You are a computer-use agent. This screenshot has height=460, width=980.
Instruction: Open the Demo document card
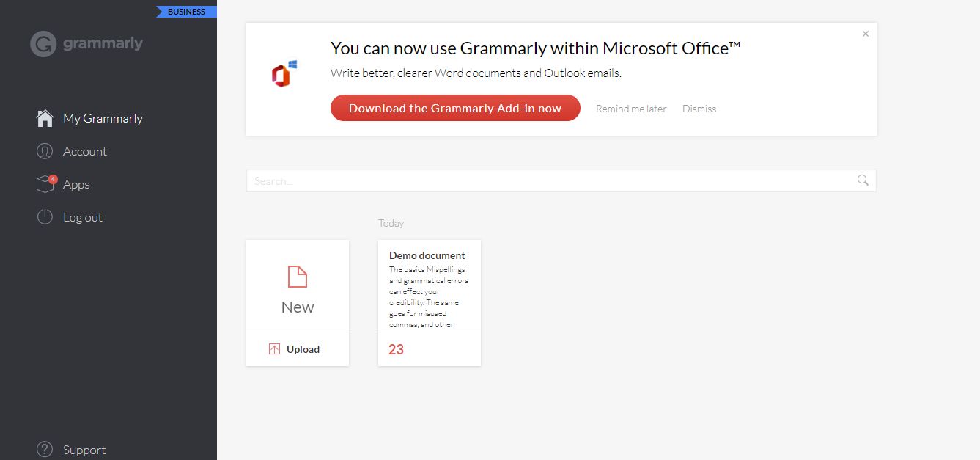point(430,302)
